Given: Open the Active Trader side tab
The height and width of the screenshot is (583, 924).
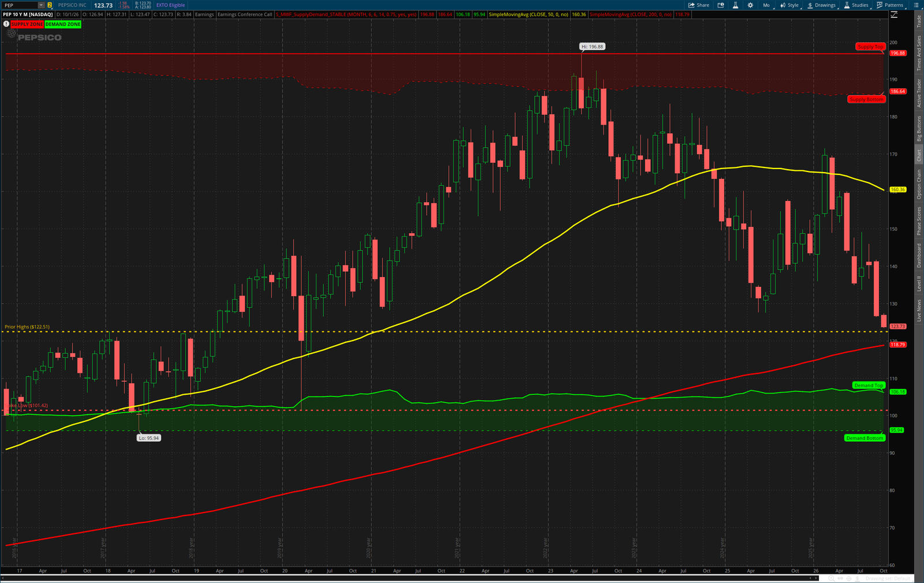Looking at the screenshot, I should coord(919,93).
